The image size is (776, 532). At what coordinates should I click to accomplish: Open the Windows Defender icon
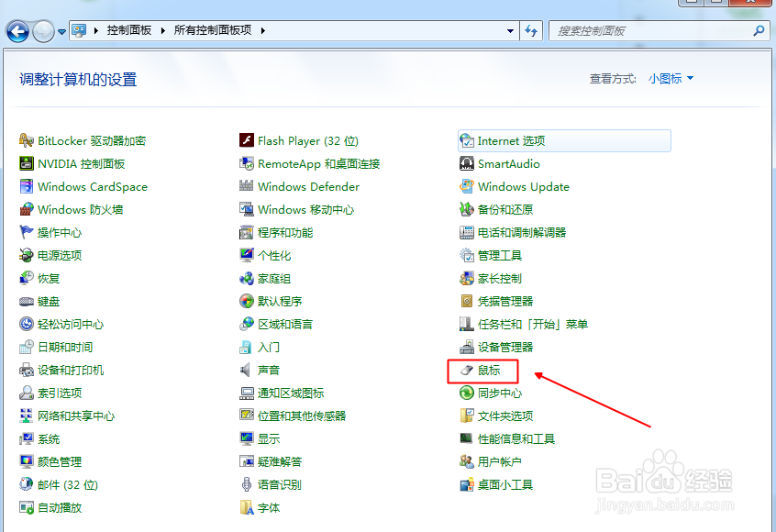pos(247,186)
